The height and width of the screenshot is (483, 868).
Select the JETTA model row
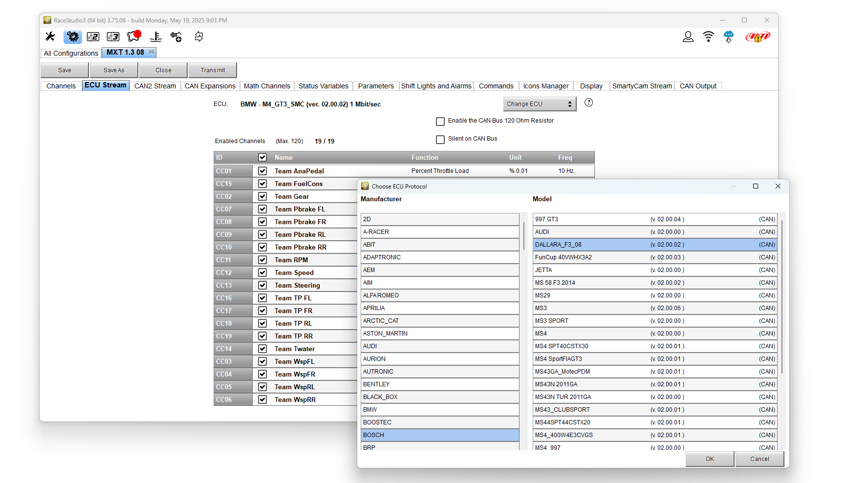tap(655, 270)
